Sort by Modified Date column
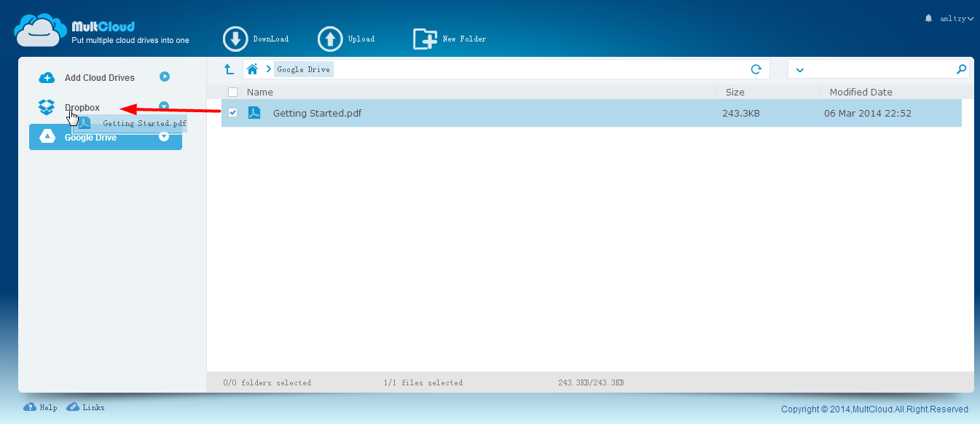Screen dimensions: 980x424 pyautogui.click(x=861, y=92)
